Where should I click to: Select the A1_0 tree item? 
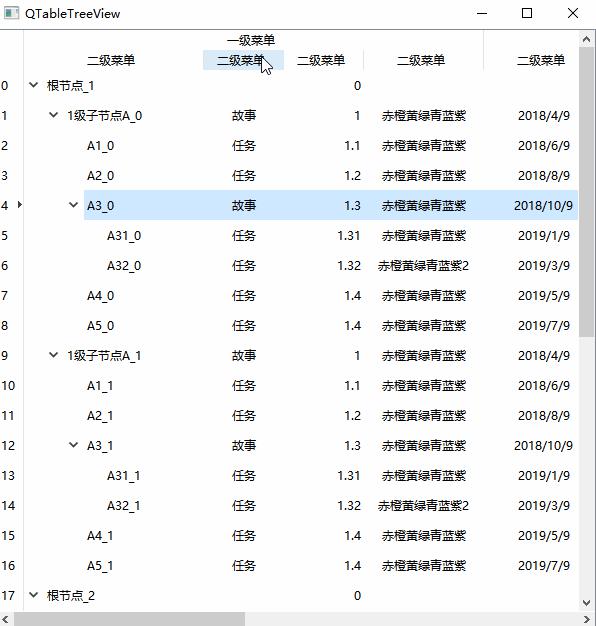click(x=101, y=146)
